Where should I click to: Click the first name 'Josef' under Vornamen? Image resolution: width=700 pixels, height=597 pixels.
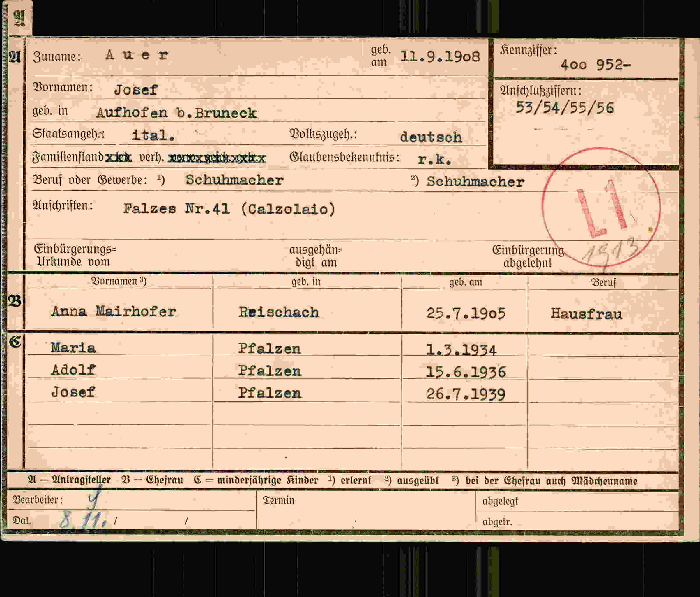click(x=136, y=90)
